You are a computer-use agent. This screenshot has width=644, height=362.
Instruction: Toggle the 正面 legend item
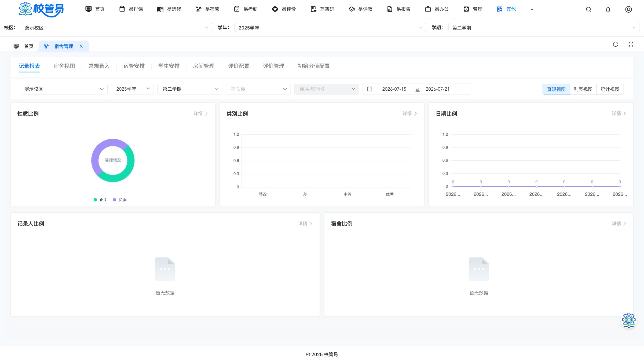click(100, 200)
